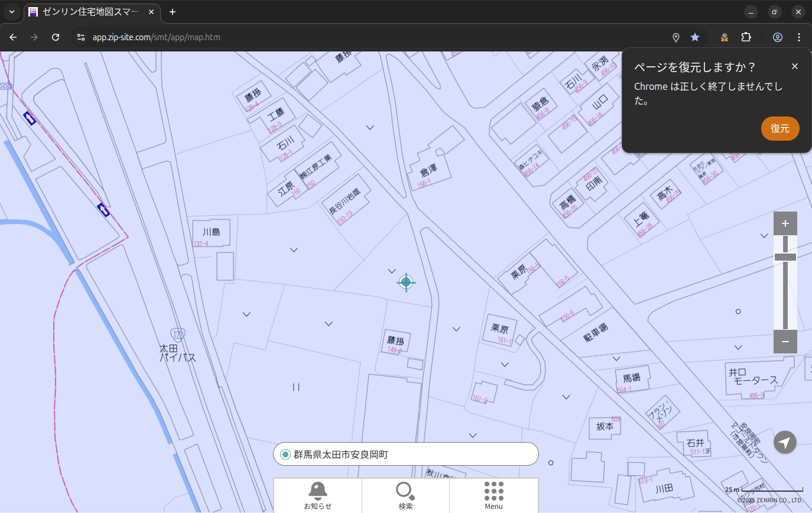The image size is (812, 513).
Task: Open the Chrome extensions puzzle icon
Action: click(746, 37)
